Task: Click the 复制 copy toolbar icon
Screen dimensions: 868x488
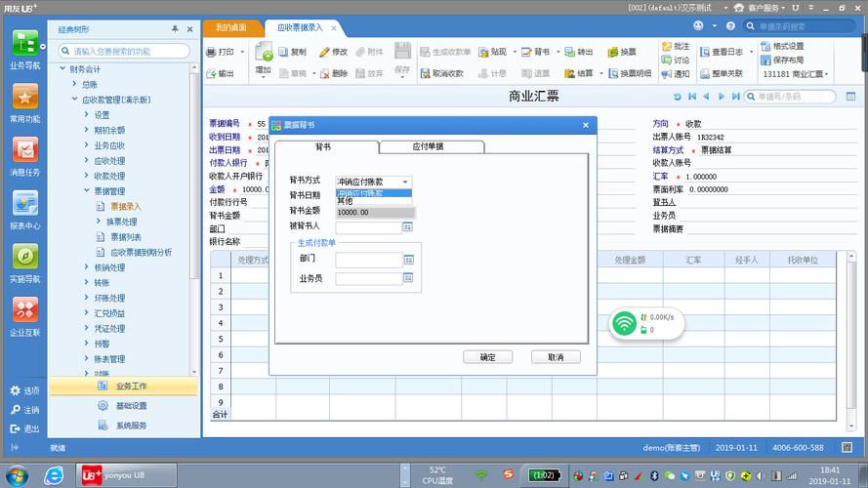Action: click(283, 52)
